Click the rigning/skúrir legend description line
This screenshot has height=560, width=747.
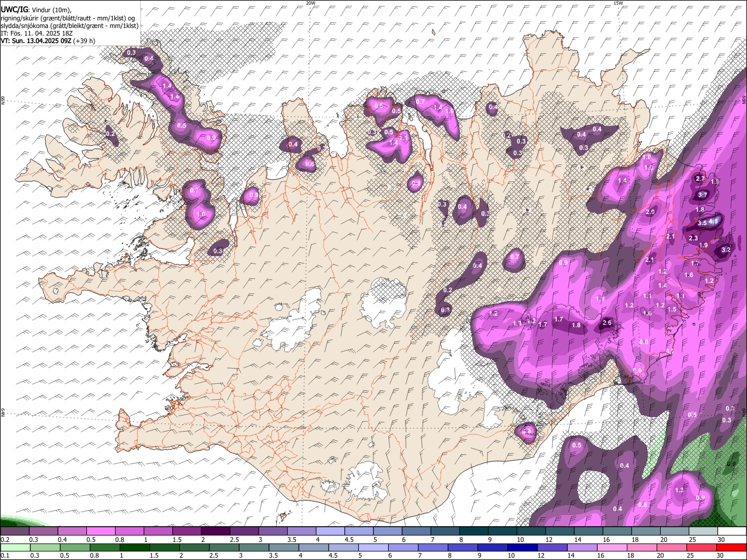67,17
